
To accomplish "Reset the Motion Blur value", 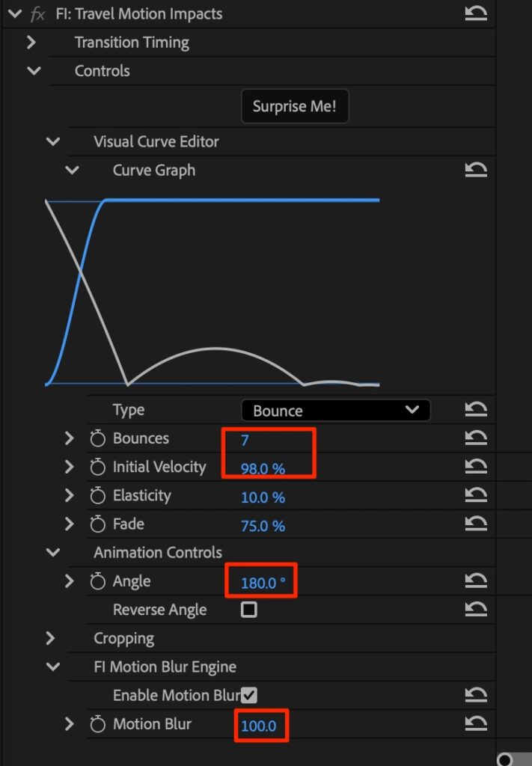I will pos(476,724).
